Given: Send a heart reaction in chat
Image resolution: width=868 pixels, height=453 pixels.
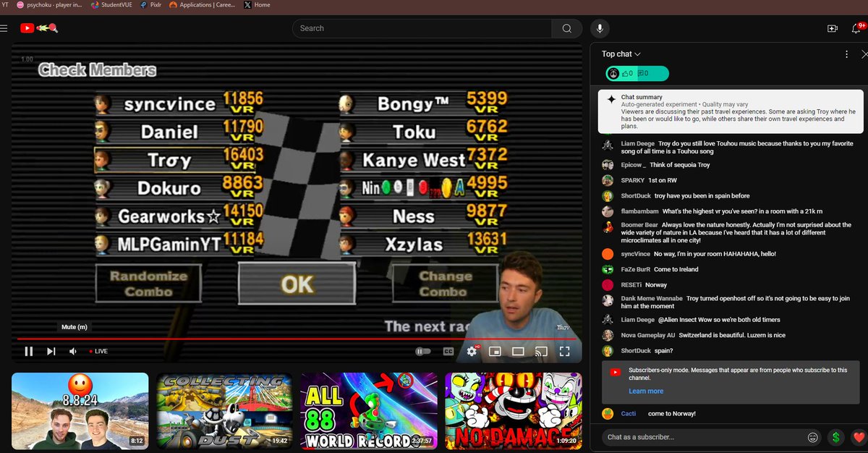Looking at the screenshot, I should coord(858,437).
